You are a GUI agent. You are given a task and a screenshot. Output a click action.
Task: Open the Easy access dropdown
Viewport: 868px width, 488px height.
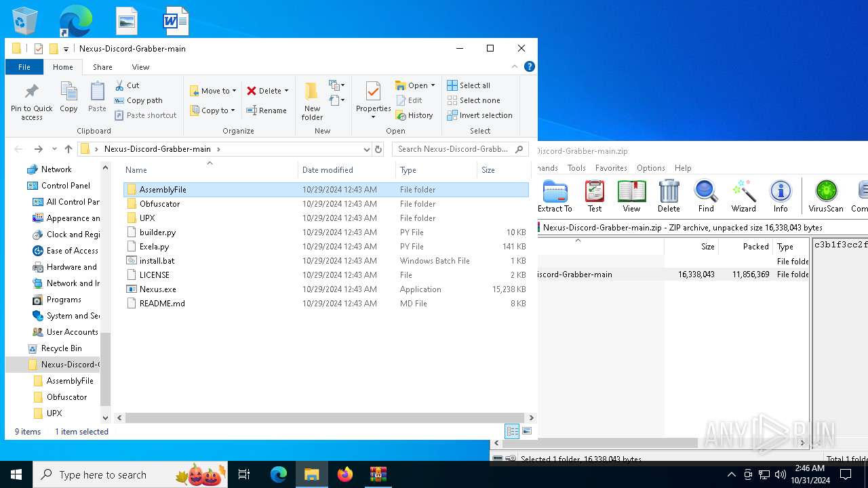pos(337,100)
